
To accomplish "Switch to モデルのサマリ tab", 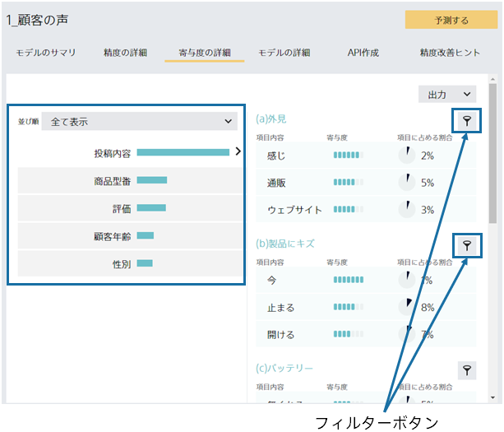I will (x=46, y=53).
